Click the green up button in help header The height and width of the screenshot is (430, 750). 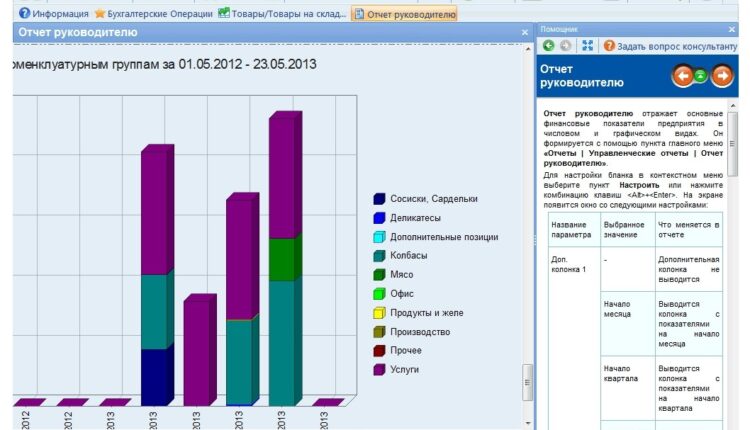[702, 76]
